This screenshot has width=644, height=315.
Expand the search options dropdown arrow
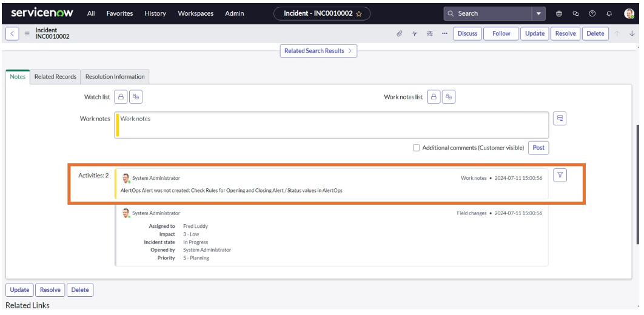coord(538,13)
